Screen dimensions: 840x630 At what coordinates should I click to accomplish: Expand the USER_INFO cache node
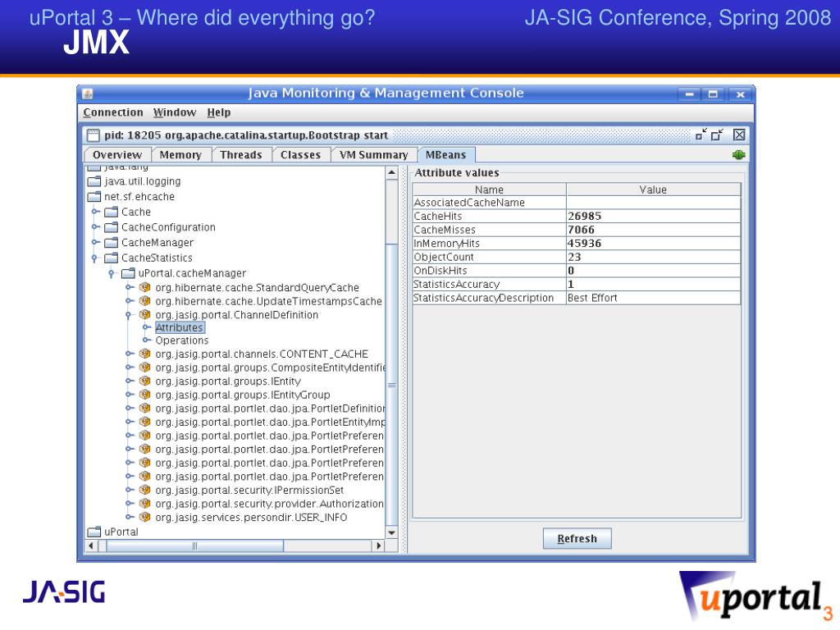[x=130, y=517]
